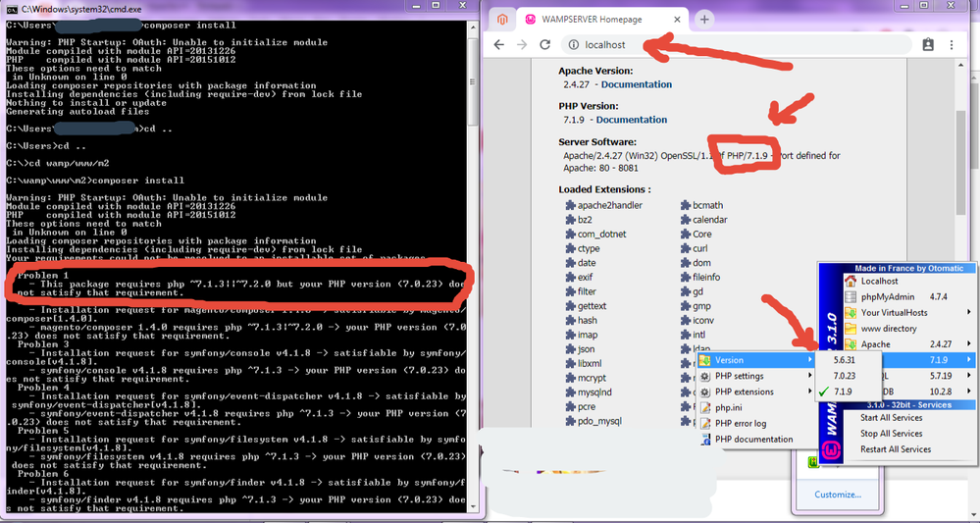Screen dimensions: 980x523
Task: Click the Localhost house icon
Action: click(850, 282)
